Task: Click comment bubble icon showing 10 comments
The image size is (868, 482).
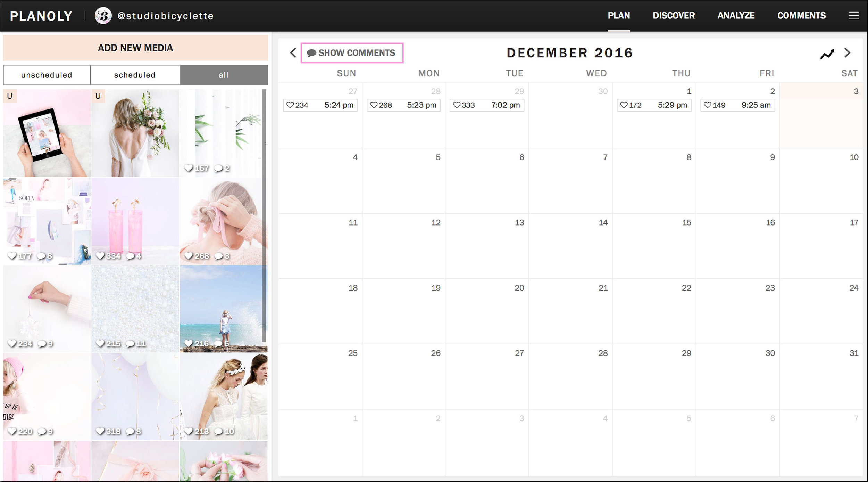Action: point(218,431)
